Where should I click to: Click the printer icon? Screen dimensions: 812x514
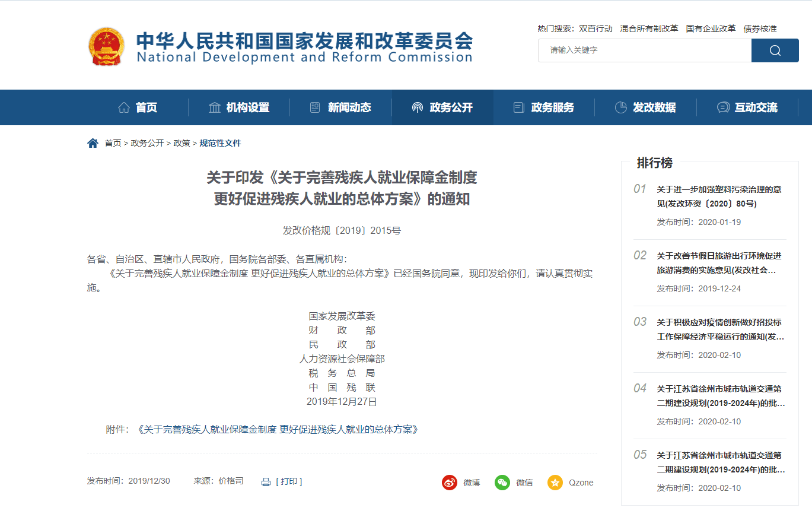[x=266, y=482]
